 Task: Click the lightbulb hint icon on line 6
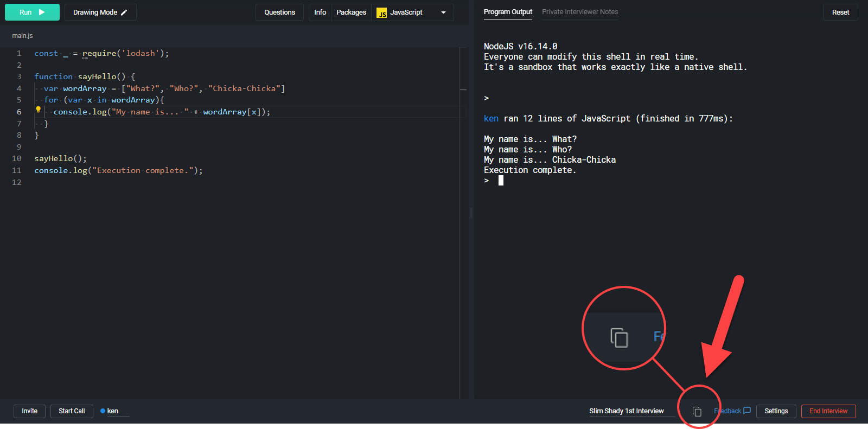click(x=38, y=110)
